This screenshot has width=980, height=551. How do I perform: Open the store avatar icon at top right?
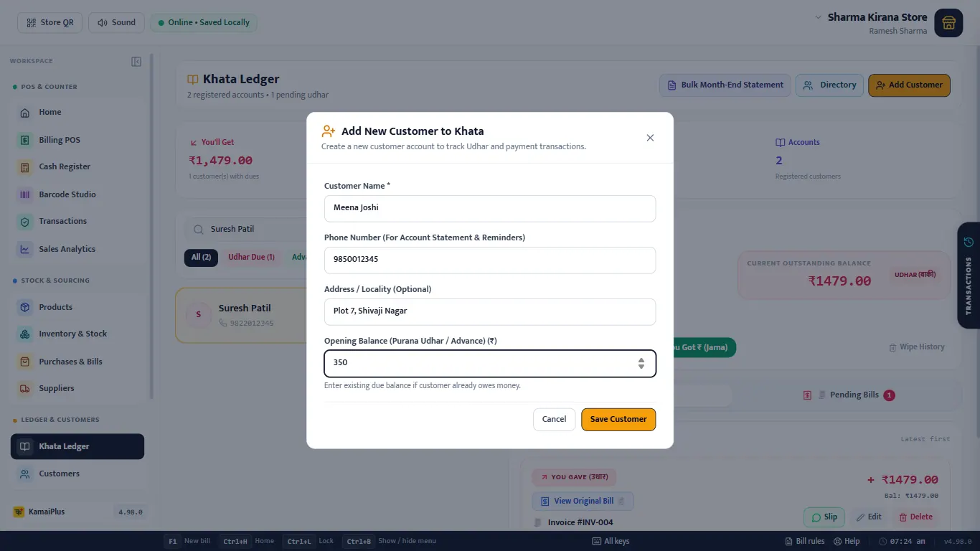pyautogui.click(x=948, y=23)
